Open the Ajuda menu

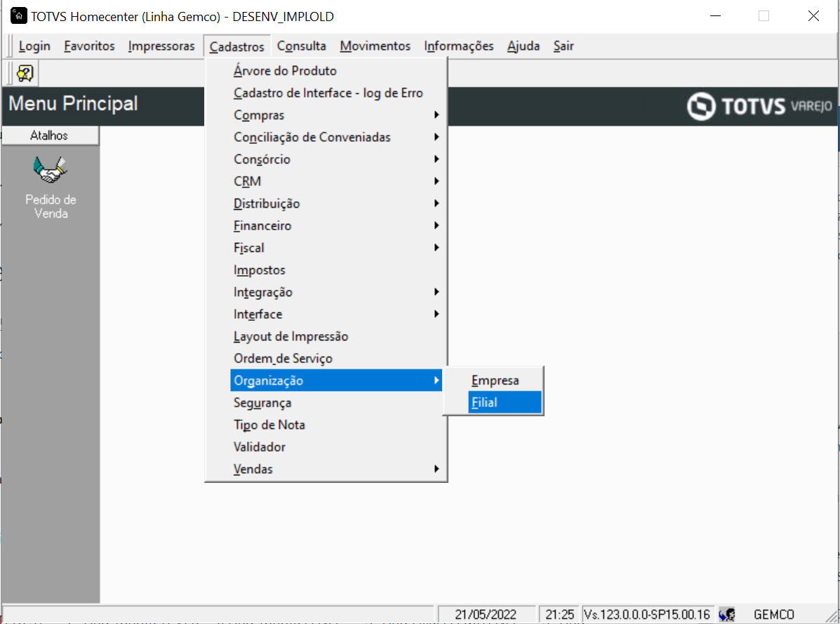pos(524,46)
